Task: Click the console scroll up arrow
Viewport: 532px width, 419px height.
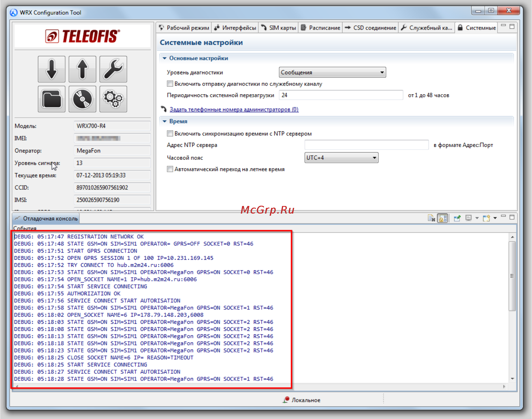Action: click(512, 237)
